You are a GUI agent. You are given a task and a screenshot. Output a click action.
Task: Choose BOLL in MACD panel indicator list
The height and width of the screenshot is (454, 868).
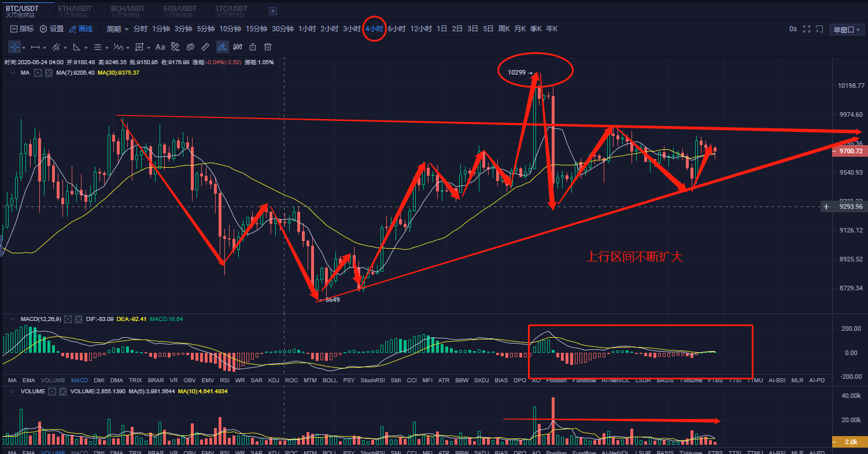tap(330, 380)
